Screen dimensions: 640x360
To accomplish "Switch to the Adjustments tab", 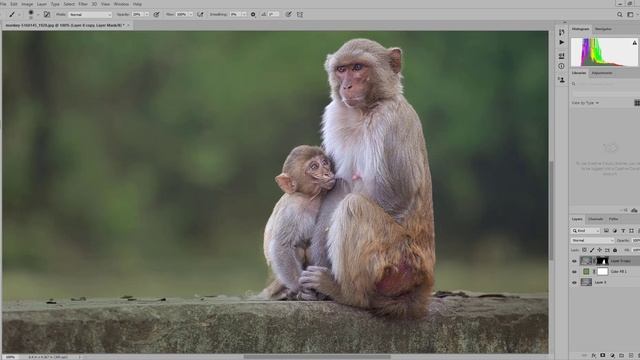I will [602, 73].
